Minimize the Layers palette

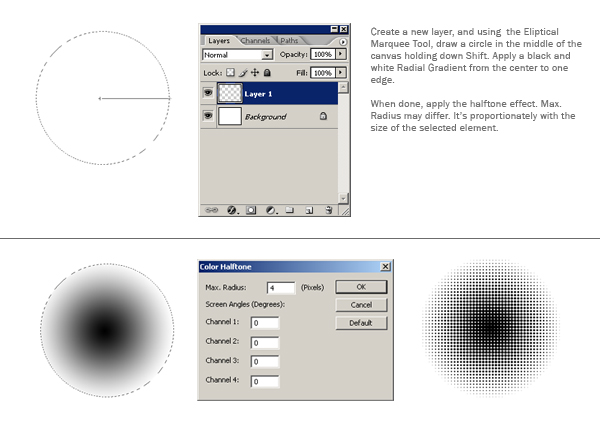click(x=334, y=29)
